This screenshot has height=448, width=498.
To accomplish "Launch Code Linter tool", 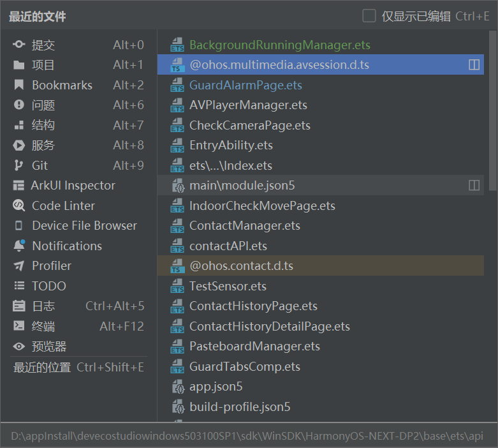I will (x=78, y=205).
